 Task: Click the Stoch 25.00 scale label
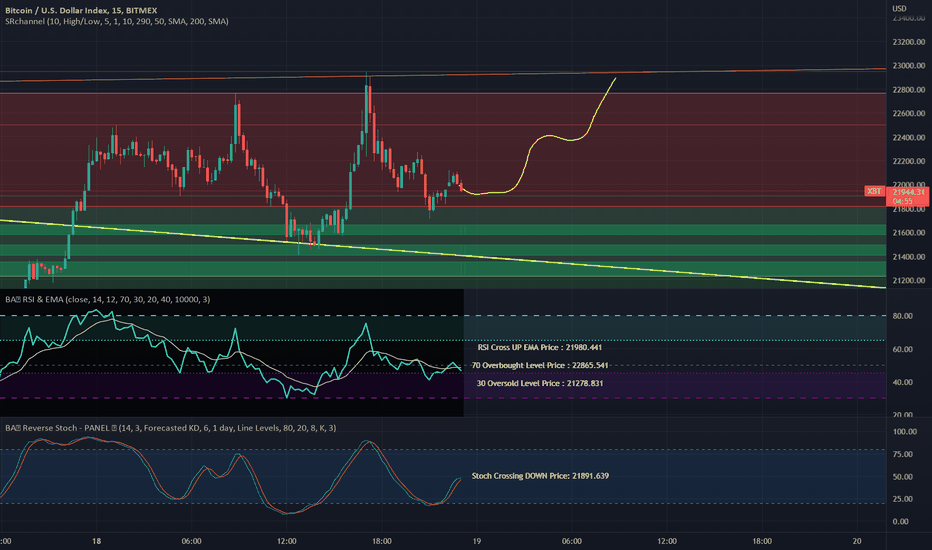pyautogui.click(x=902, y=499)
